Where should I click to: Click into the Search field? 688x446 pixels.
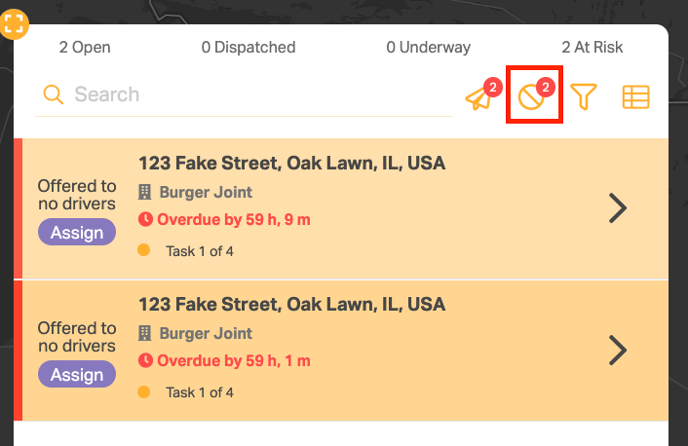tap(244, 95)
